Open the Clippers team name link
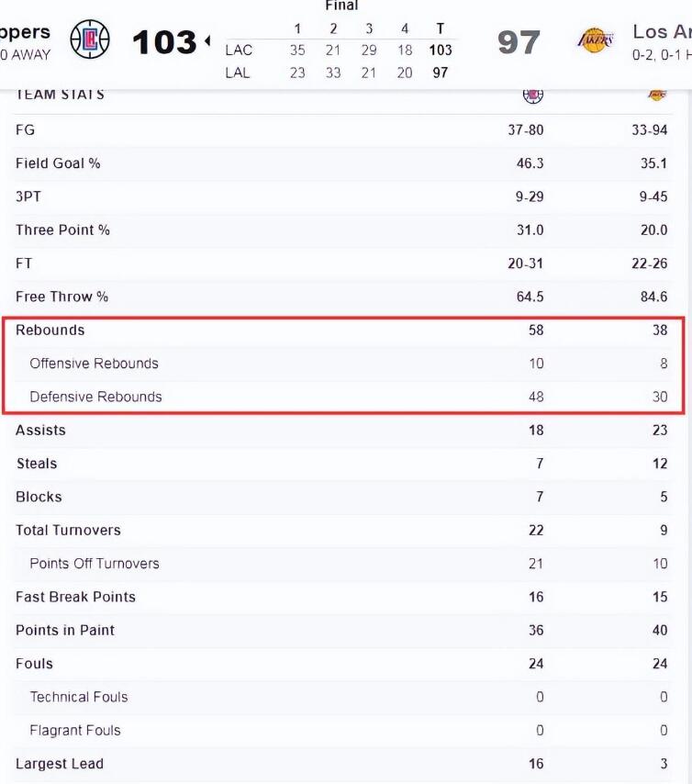 pyautogui.click(x=26, y=32)
